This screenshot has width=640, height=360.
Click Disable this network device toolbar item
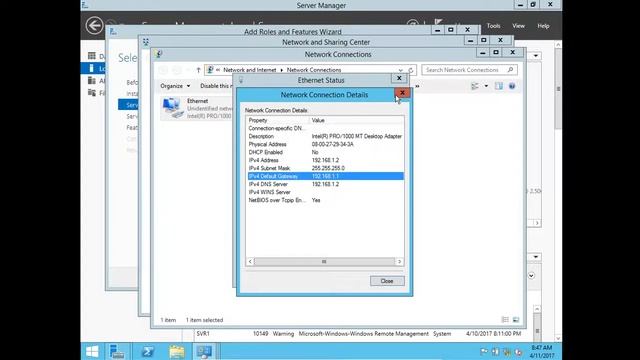click(215, 86)
